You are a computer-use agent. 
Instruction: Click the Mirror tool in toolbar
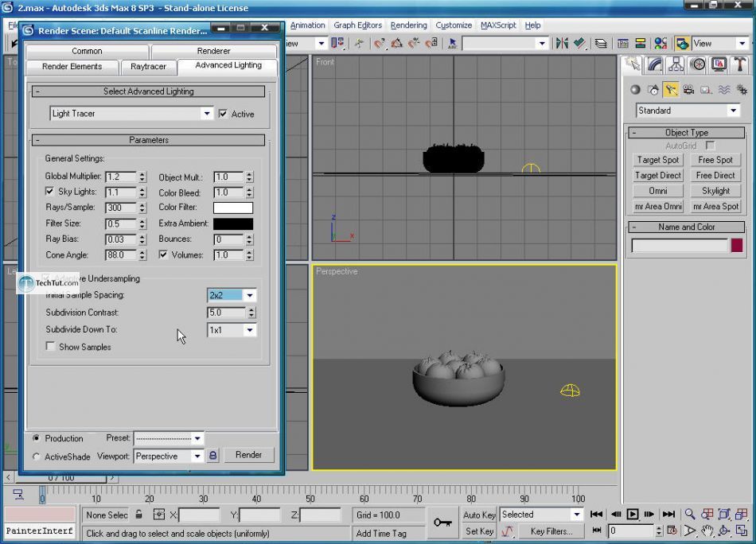[x=562, y=44]
